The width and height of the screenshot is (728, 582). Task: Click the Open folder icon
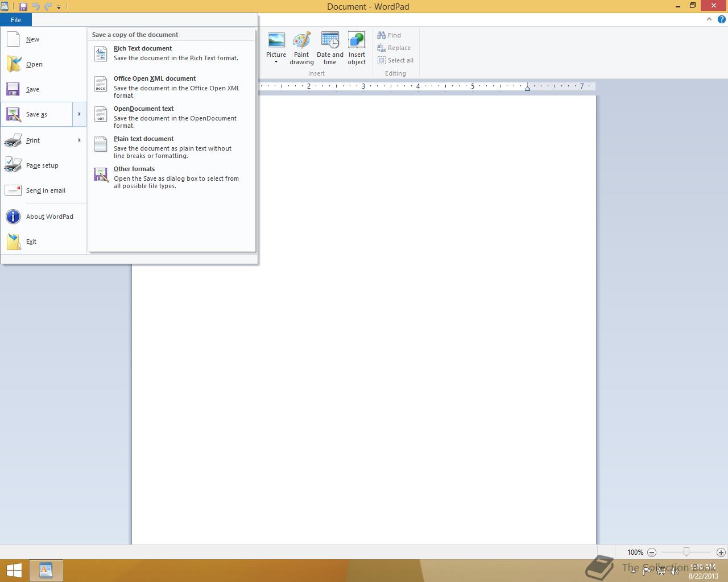(13, 64)
